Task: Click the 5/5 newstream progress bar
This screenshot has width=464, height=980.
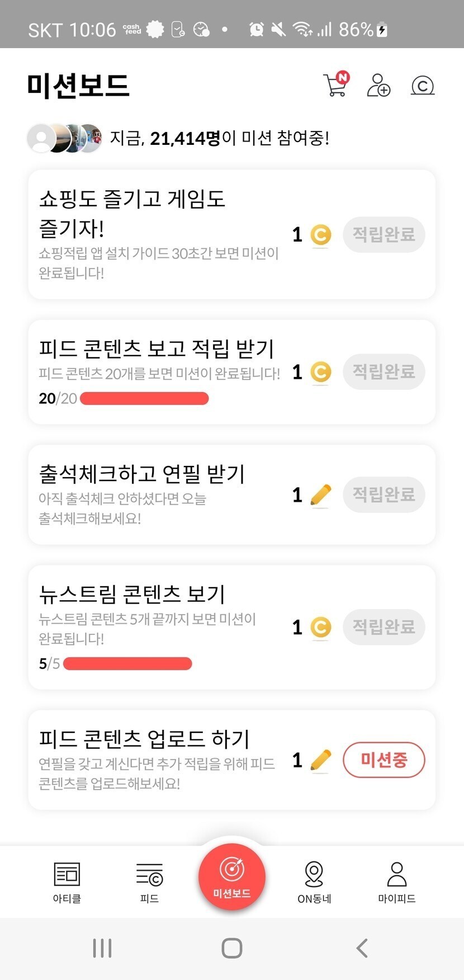Action: (127, 664)
